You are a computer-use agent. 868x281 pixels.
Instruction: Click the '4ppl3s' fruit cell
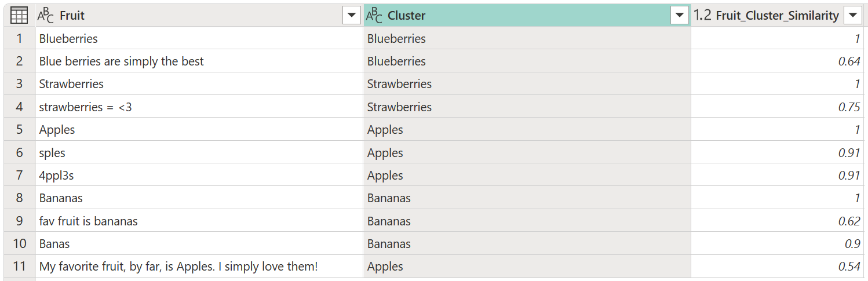[199, 176]
